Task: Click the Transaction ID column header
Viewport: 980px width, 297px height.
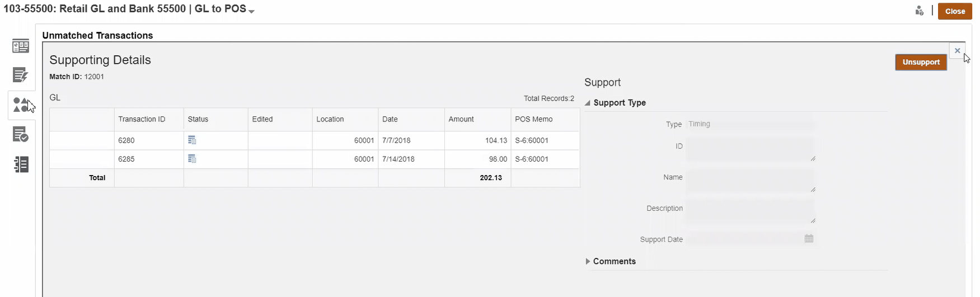Action: click(x=142, y=119)
